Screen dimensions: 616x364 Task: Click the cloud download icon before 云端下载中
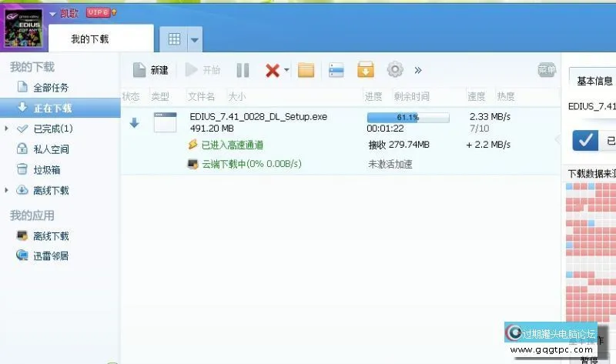tap(192, 164)
